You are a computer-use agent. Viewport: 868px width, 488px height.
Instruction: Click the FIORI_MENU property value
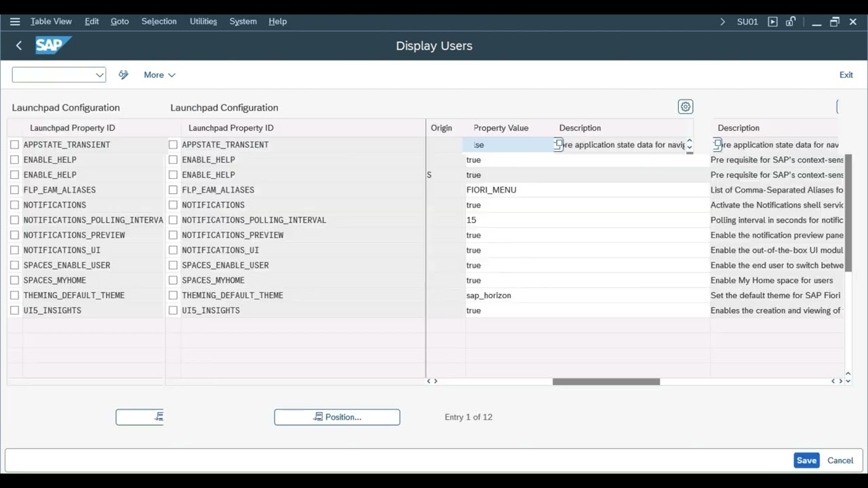tap(492, 190)
